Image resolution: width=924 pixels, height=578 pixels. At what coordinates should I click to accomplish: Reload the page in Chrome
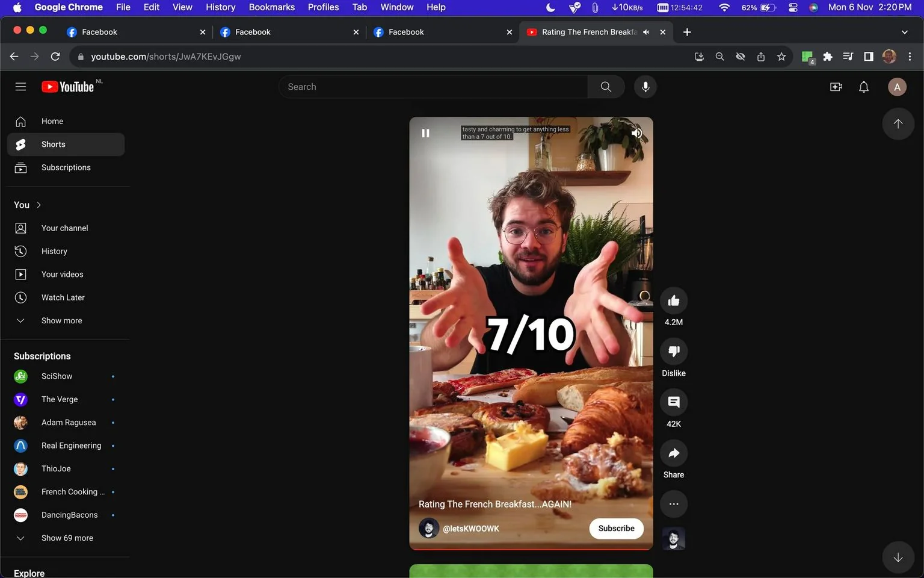point(55,57)
